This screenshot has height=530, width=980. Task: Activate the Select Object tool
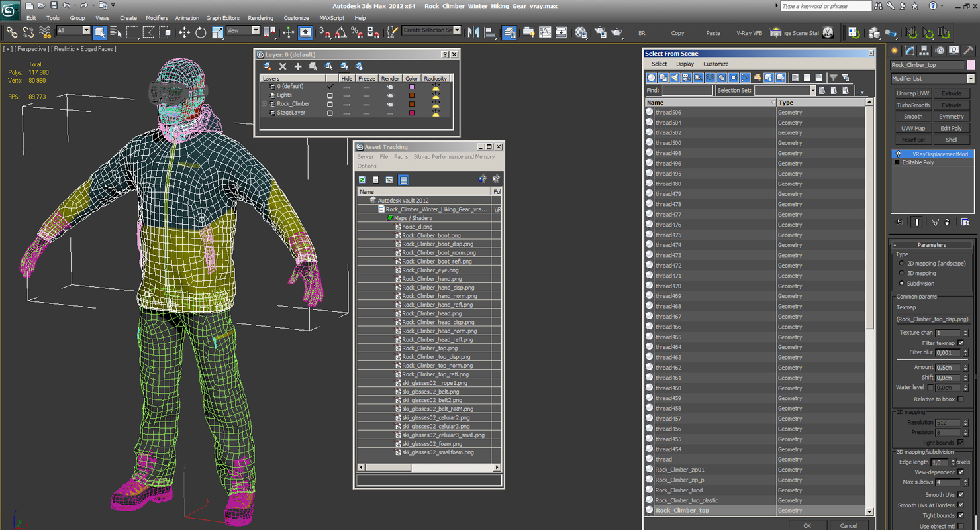click(x=100, y=32)
